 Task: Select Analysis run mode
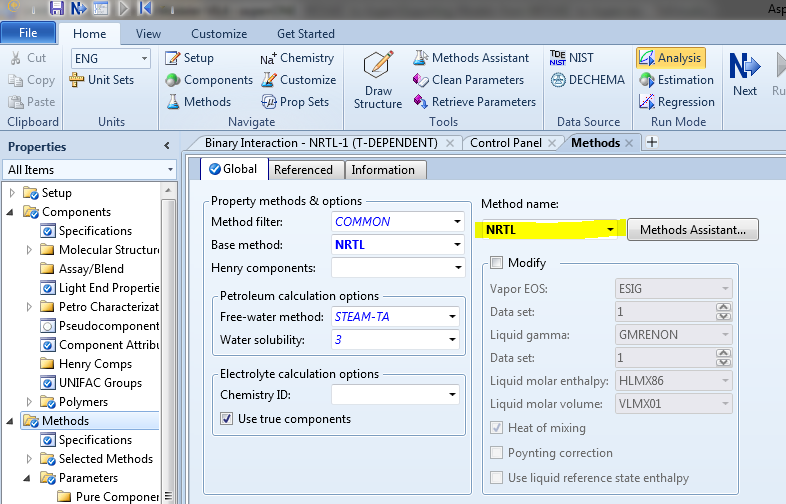671,58
